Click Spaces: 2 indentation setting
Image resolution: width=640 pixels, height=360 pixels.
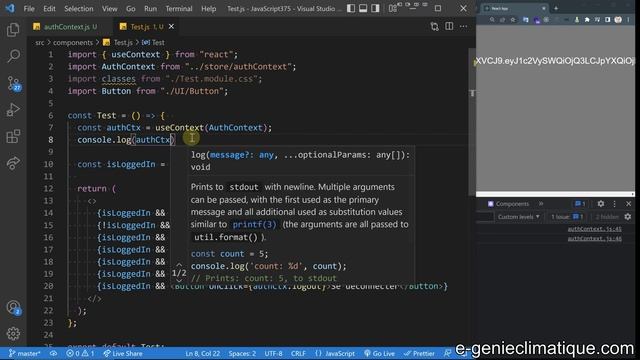[x=242, y=353]
